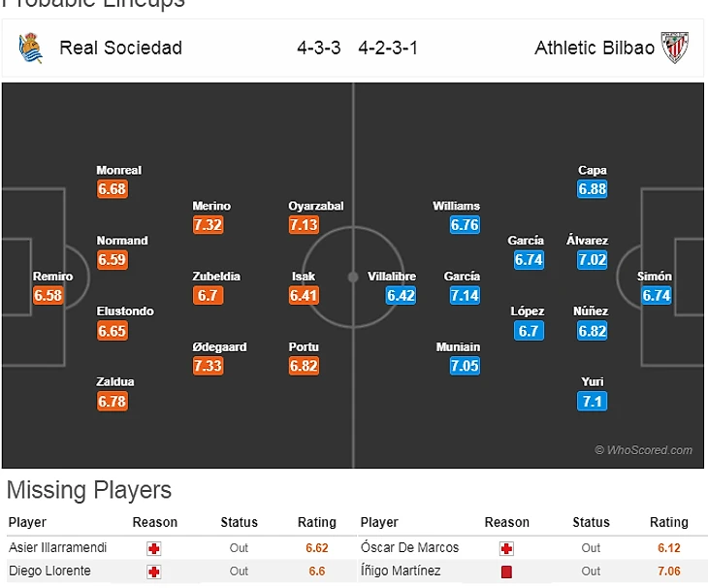Image resolution: width=708 pixels, height=588 pixels.
Task: Click Óscar De Marcos's injury icon
Action: 506,548
